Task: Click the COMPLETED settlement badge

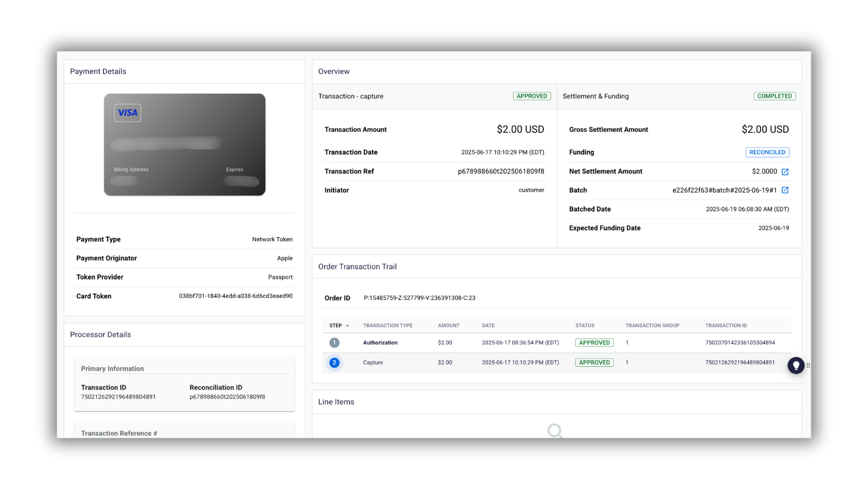Action: tap(774, 96)
